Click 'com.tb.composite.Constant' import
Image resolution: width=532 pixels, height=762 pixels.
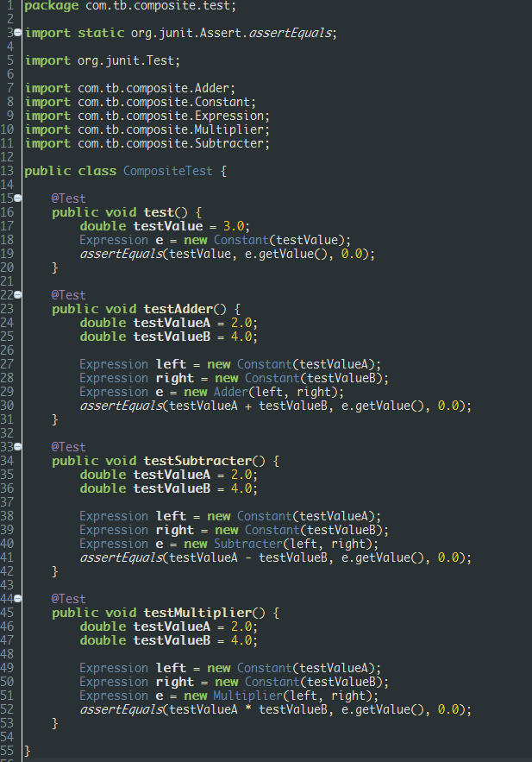164,102
